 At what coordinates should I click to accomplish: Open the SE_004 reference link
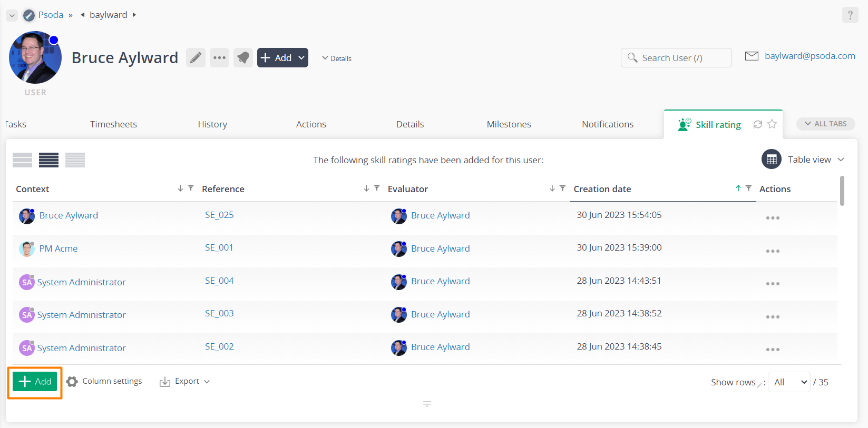(x=219, y=281)
